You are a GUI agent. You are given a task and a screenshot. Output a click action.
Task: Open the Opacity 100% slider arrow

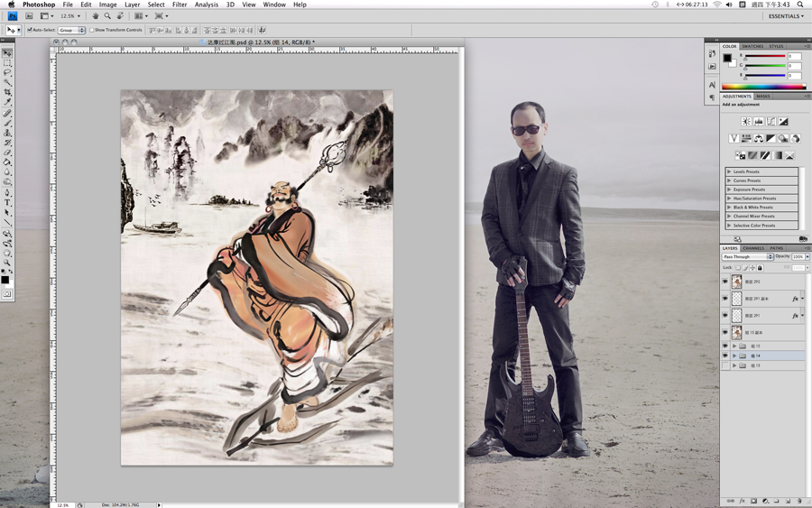807,257
